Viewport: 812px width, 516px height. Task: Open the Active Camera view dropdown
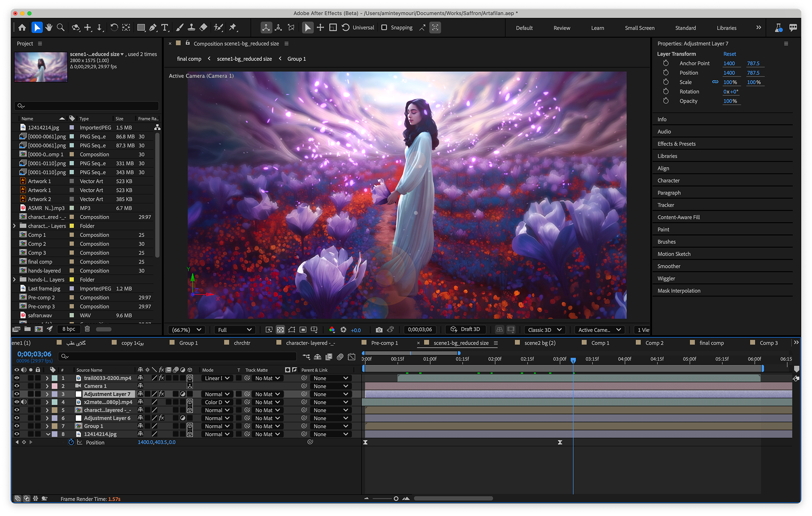[599, 330]
